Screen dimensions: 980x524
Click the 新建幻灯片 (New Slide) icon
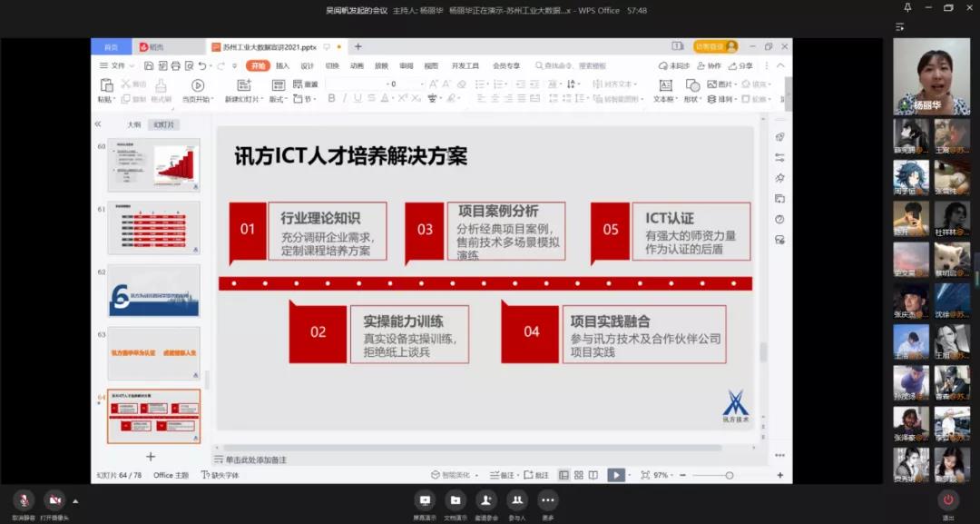(242, 85)
